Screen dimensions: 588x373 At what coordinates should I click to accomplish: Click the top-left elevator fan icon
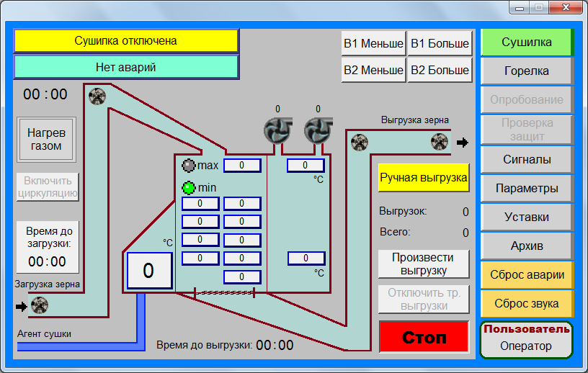(97, 96)
